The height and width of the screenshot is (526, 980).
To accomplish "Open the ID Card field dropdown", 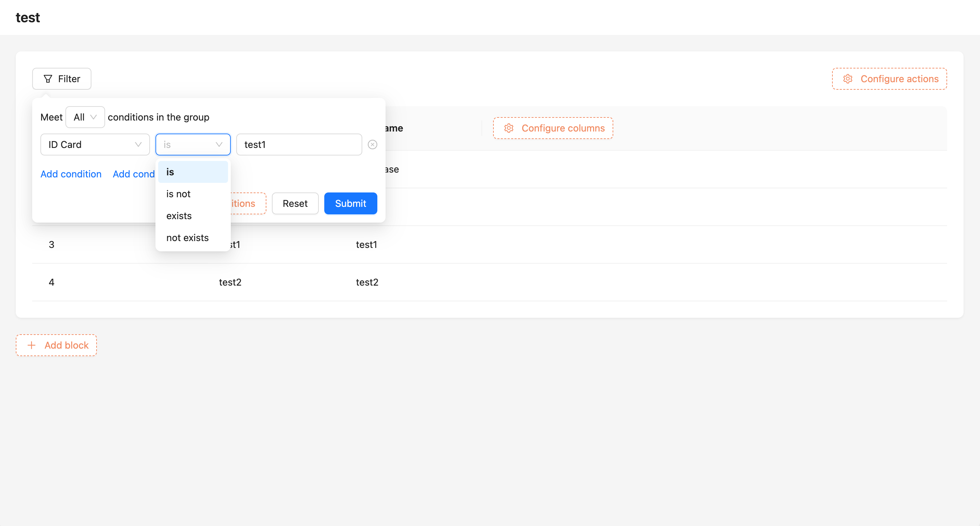I will pos(95,145).
